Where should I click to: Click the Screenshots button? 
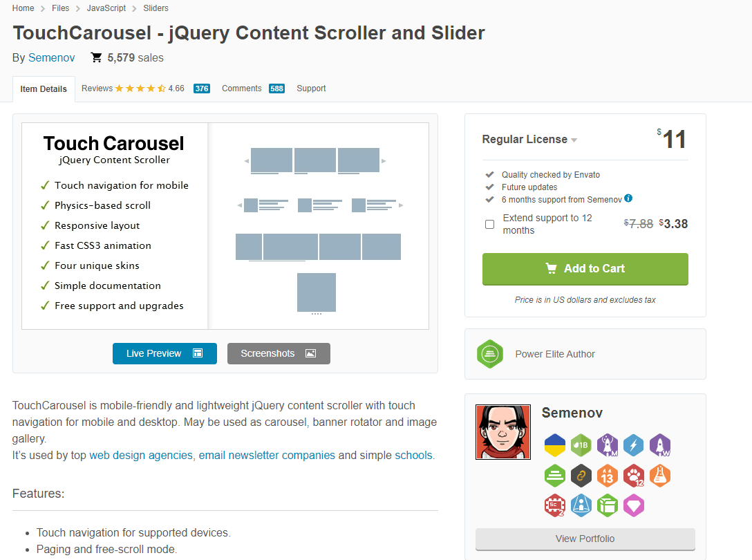[x=279, y=353]
